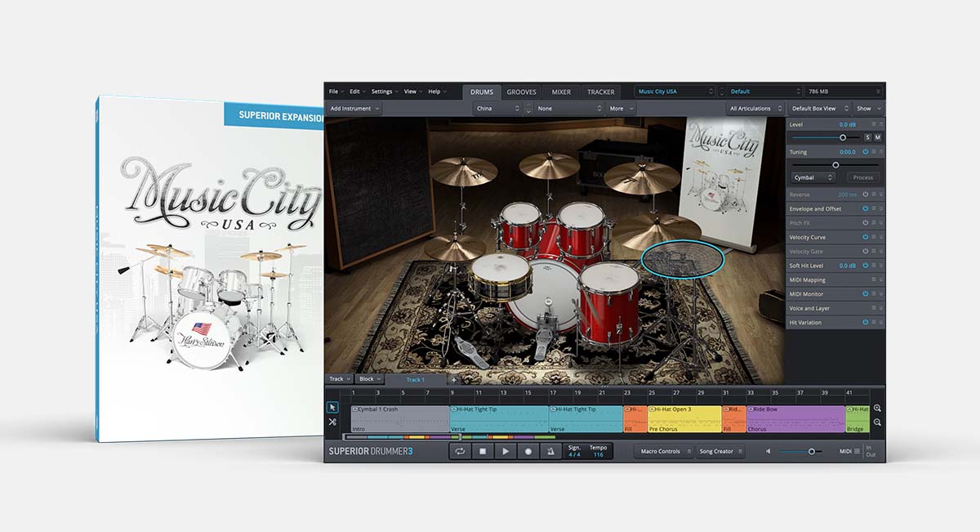Image resolution: width=980 pixels, height=532 pixels.
Task: Open the File menu
Action: [335, 92]
